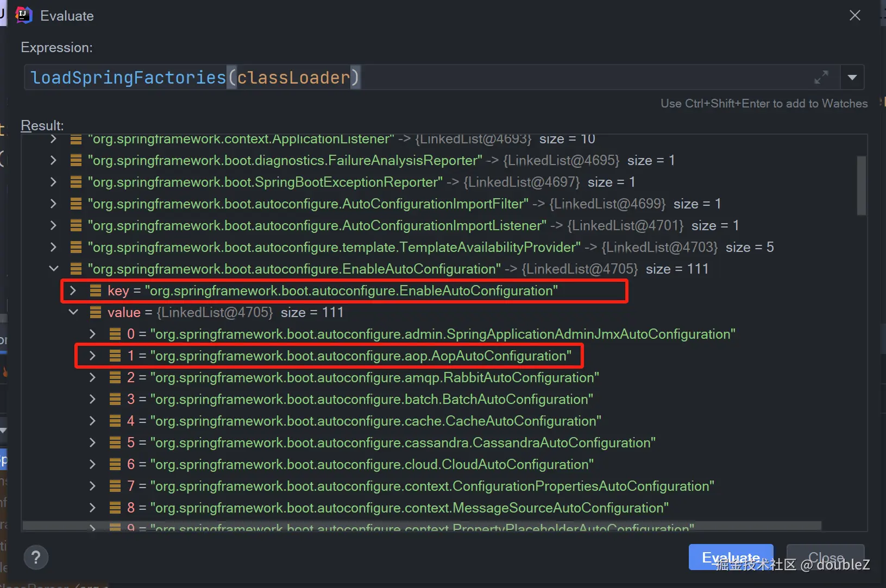
Task: Expand item 4 CacheAutoConfiguration
Action: click(92, 421)
